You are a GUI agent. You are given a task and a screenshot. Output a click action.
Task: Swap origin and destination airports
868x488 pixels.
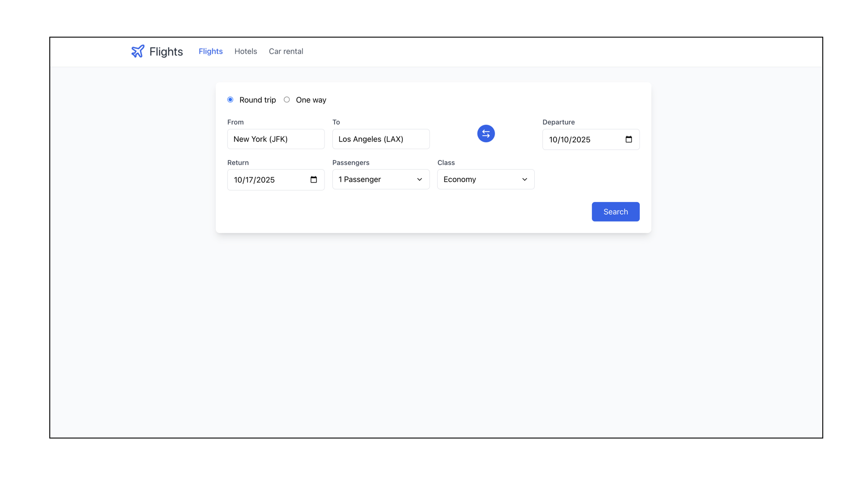coord(486,133)
